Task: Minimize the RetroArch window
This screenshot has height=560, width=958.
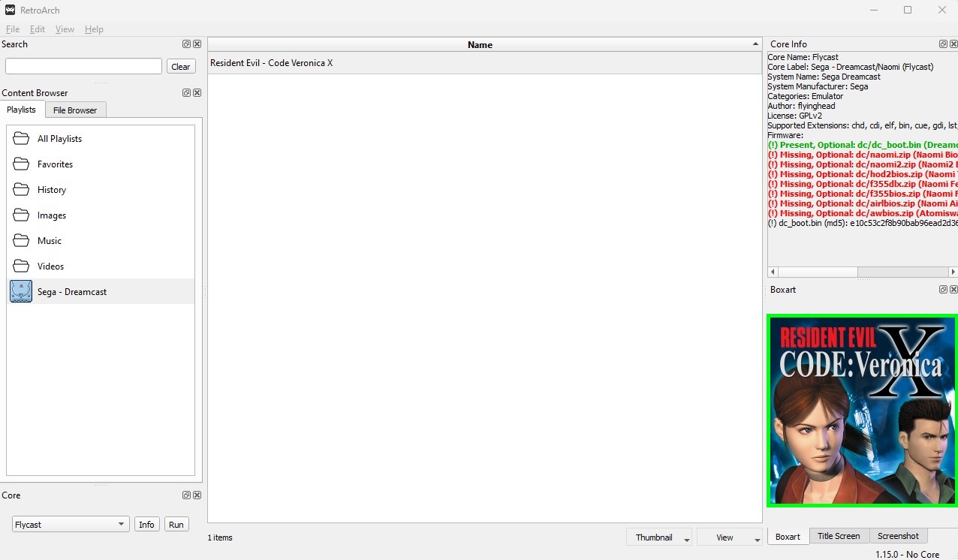Action: click(873, 10)
